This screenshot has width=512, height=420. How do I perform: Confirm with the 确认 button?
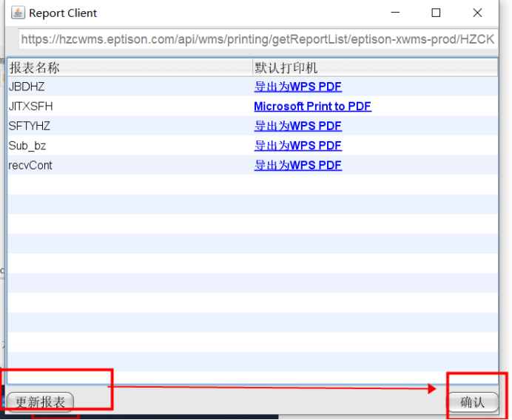(472, 402)
